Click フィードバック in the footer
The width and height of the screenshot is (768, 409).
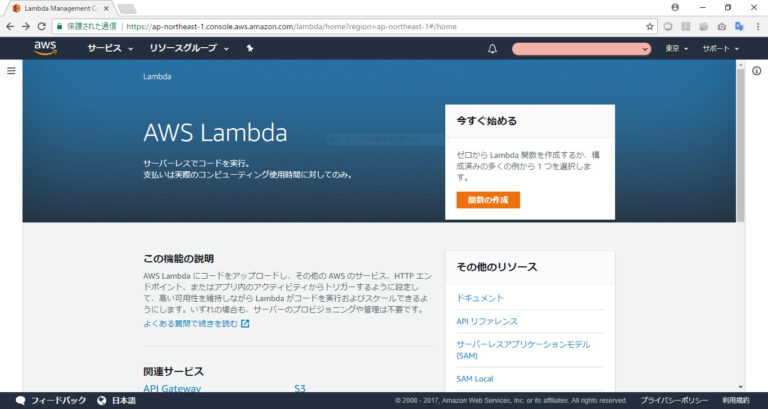tap(58, 400)
